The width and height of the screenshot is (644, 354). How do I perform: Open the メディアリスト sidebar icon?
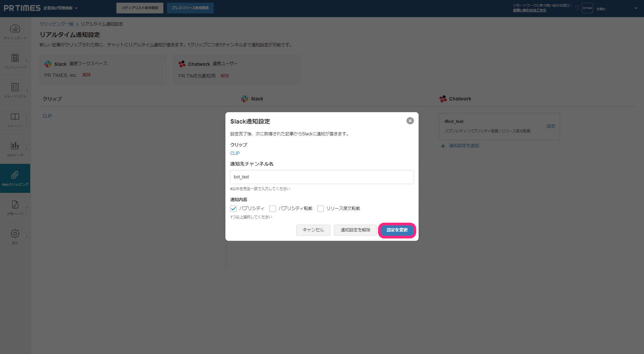click(15, 87)
